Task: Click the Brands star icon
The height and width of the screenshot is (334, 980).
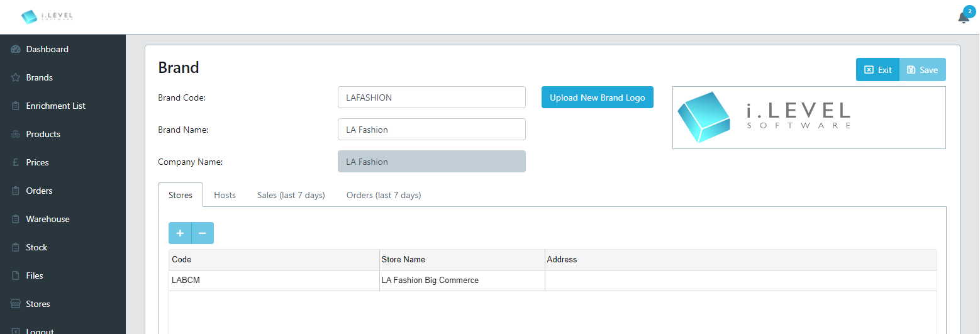Action: tap(16, 77)
